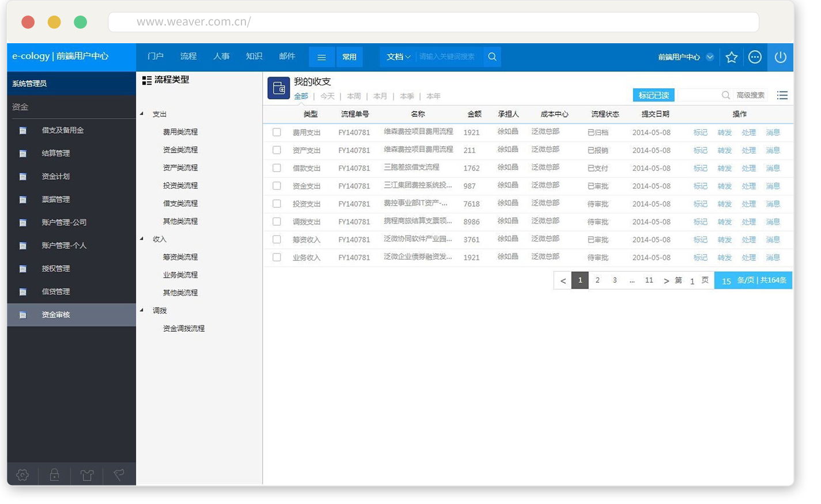Collapse the 收入 tree node
Screen dimensions: 821x504
coord(142,238)
